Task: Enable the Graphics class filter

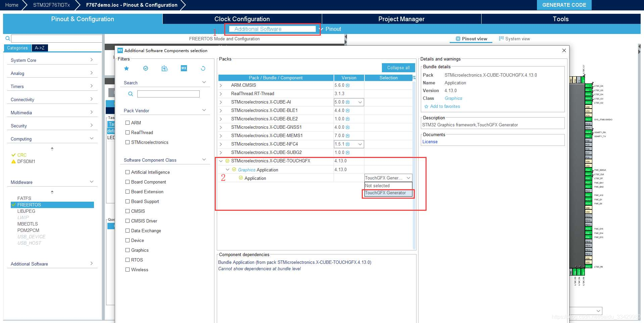Action: [x=128, y=250]
